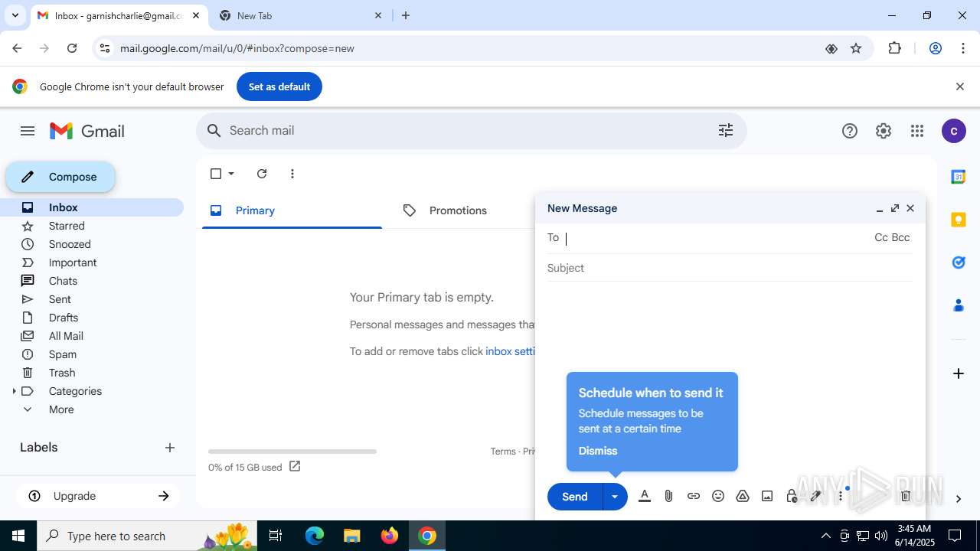Screen dimensions: 980x551
Task: Open search options filter icon in search bar
Action: (x=726, y=131)
